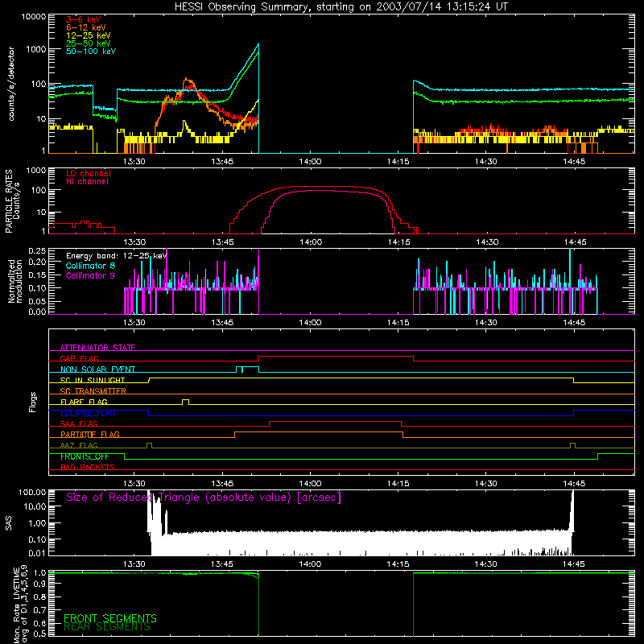
Task: Select the NON SOLAR EVENT flag label
Action: coord(97,369)
